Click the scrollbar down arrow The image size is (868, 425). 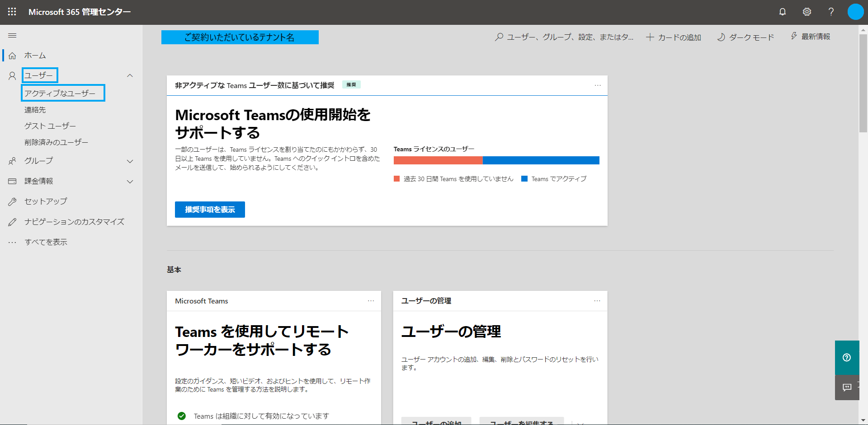click(x=863, y=420)
